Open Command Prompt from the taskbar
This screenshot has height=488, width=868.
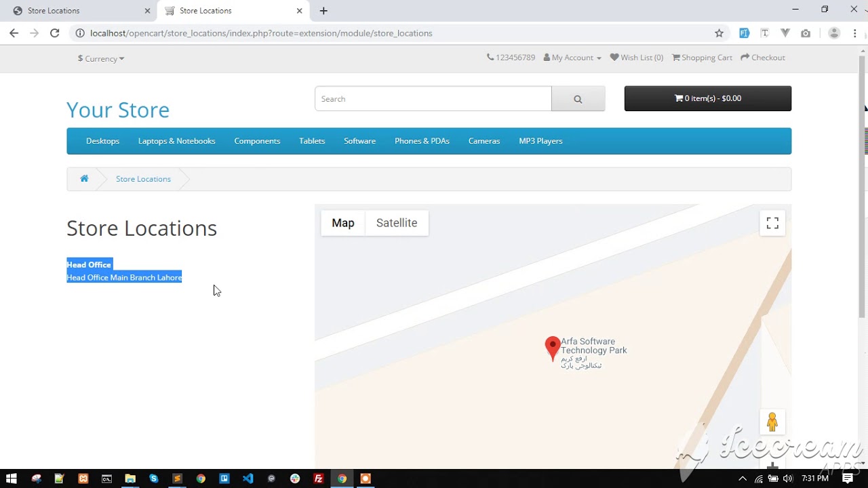click(106, 479)
